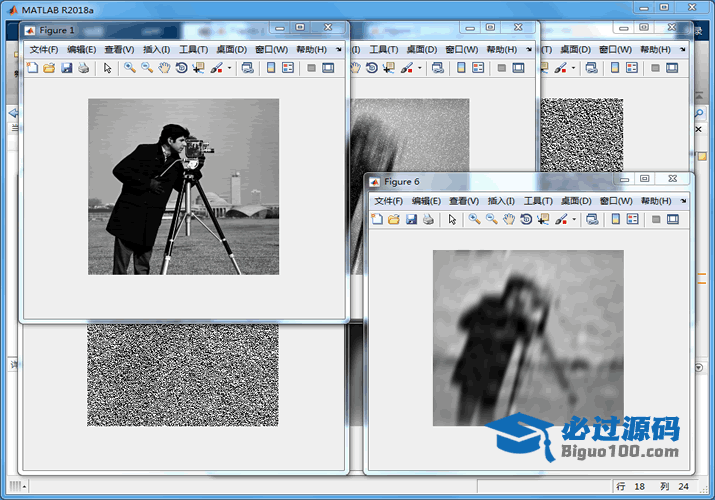Click the cameraman image in Figure 1
The height and width of the screenshot is (500, 715).
(x=183, y=186)
